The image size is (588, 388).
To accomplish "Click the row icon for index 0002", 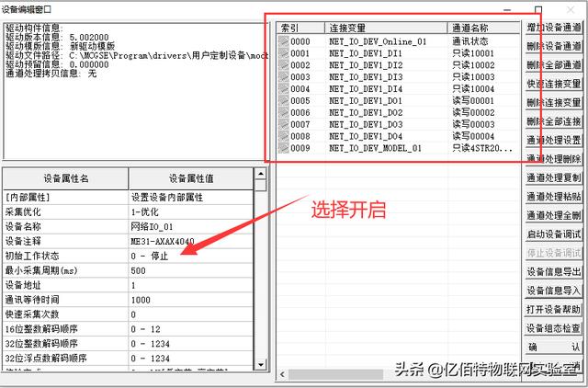I will (284, 65).
